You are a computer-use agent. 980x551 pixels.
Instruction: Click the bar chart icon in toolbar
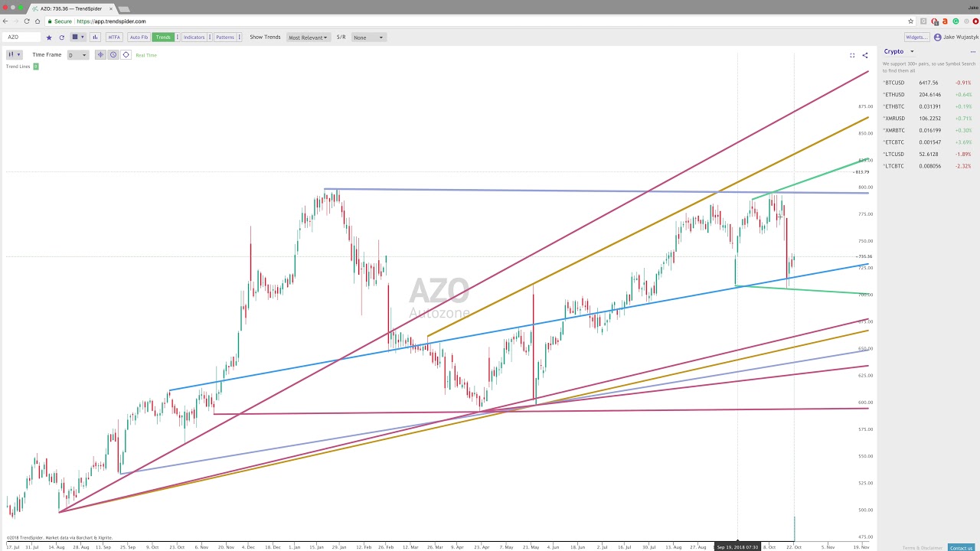tap(95, 37)
